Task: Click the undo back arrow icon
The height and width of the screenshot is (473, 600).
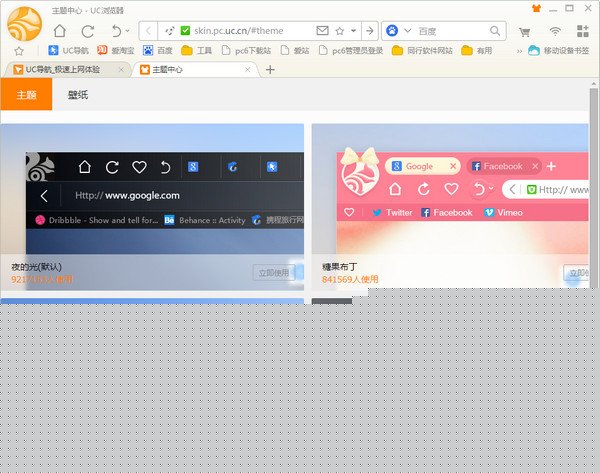Action: click(x=116, y=31)
